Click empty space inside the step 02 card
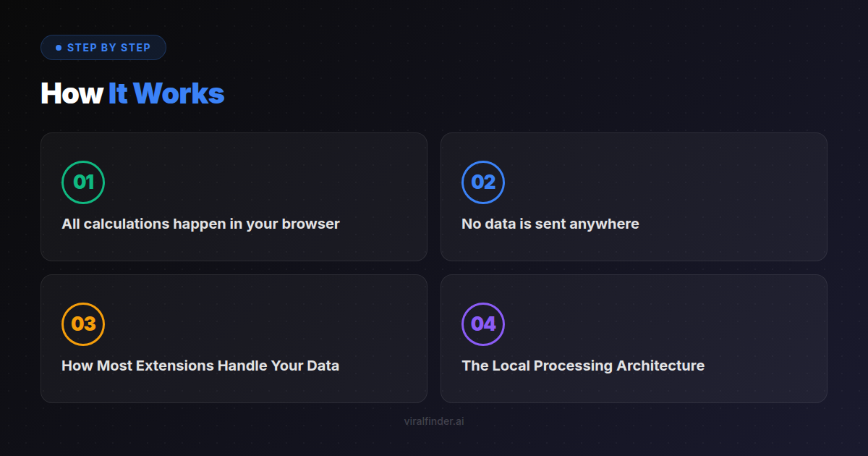Image resolution: width=868 pixels, height=456 pixels. click(687, 174)
